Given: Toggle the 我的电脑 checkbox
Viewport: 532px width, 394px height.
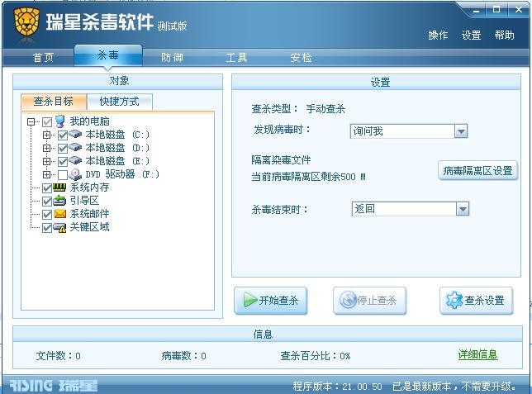Looking at the screenshot, I should tap(47, 121).
